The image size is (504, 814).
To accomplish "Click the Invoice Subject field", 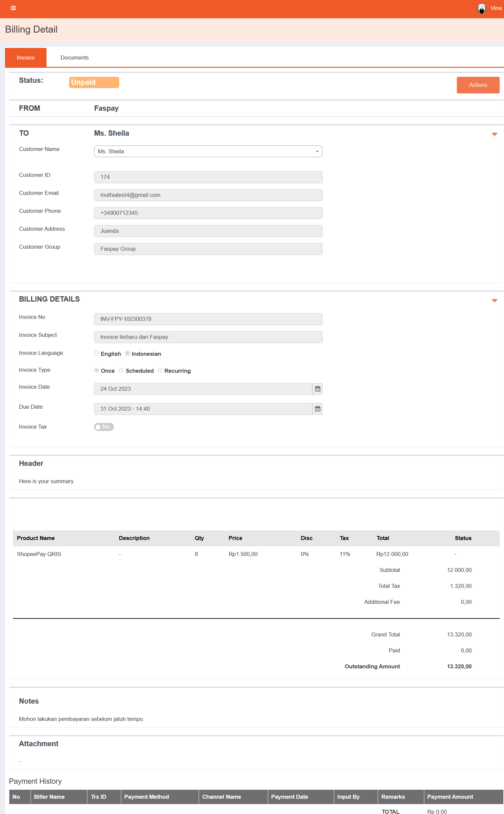I will click(208, 337).
